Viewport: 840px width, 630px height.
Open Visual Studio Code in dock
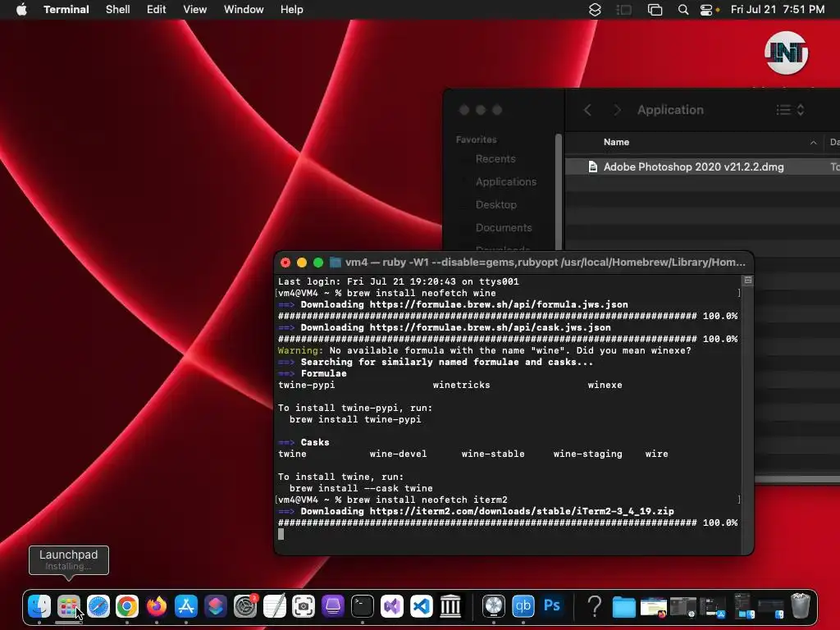[x=421, y=606]
